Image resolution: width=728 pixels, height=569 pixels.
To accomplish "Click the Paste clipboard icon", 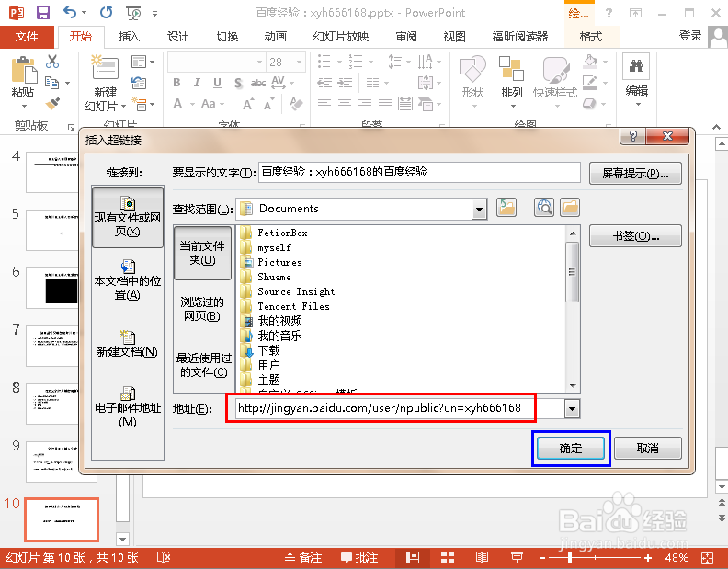I will (24, 70).
